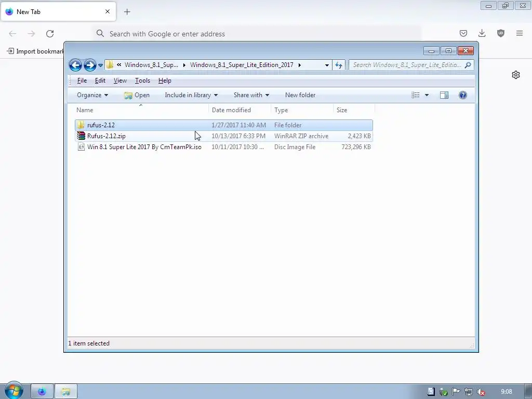The image size is (532, 399).
Task: Click disc image icon of ISO file
Action: click(x=81, y=147)
